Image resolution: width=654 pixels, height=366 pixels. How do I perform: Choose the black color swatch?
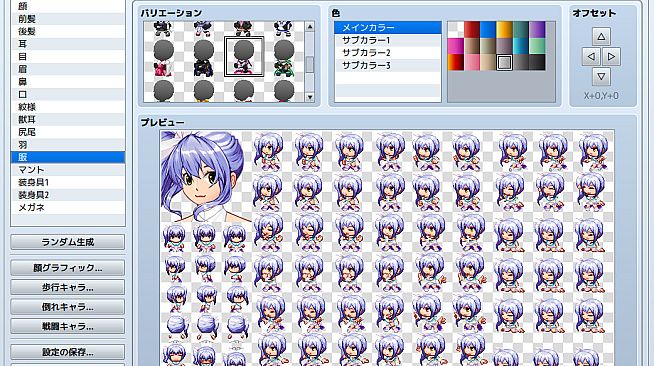[x=537, y=62]
